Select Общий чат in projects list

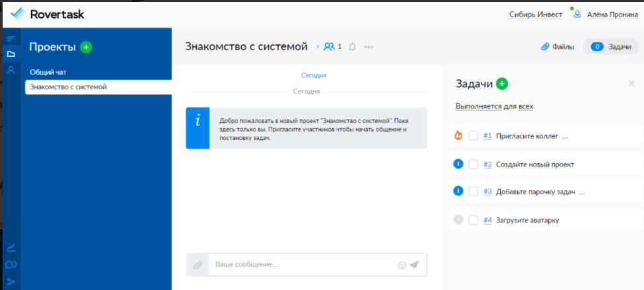coord(48,72)
